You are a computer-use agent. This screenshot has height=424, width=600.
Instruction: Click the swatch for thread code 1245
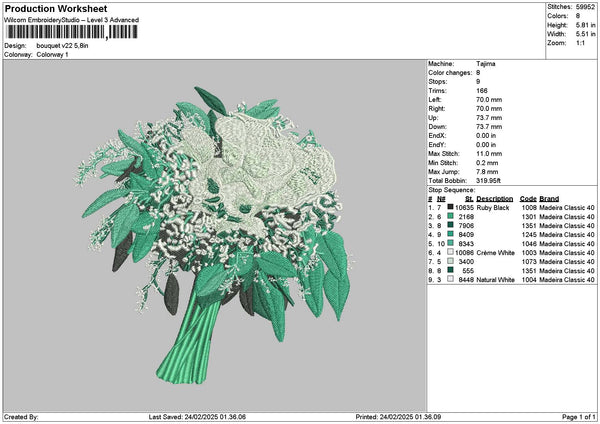coord(452,234)
